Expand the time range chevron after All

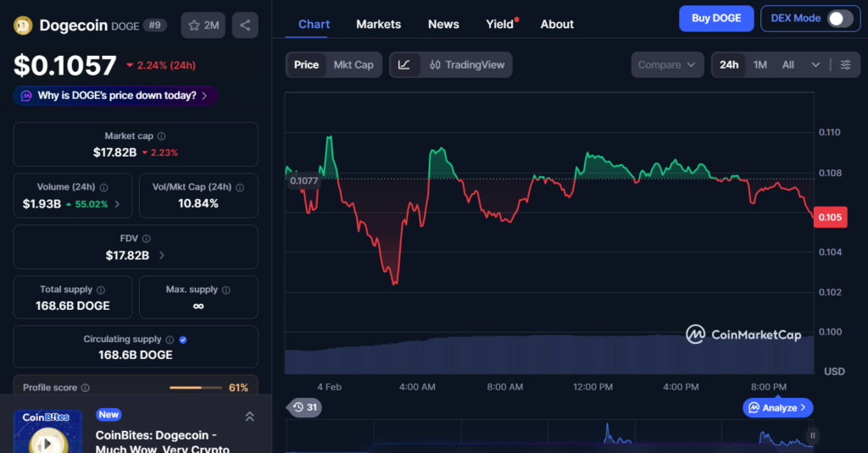[x=815, y=65]
